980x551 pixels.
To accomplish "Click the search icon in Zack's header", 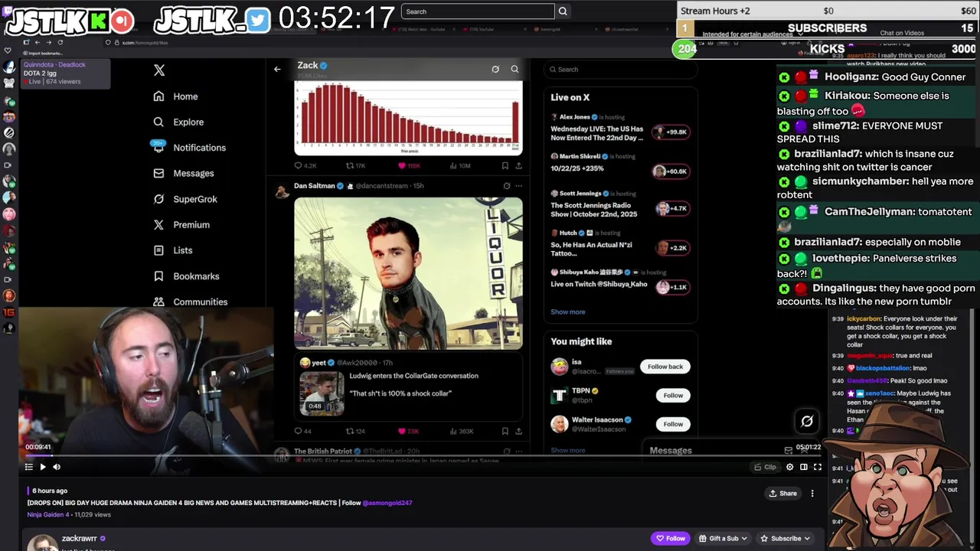I will (x=514, y=69).
